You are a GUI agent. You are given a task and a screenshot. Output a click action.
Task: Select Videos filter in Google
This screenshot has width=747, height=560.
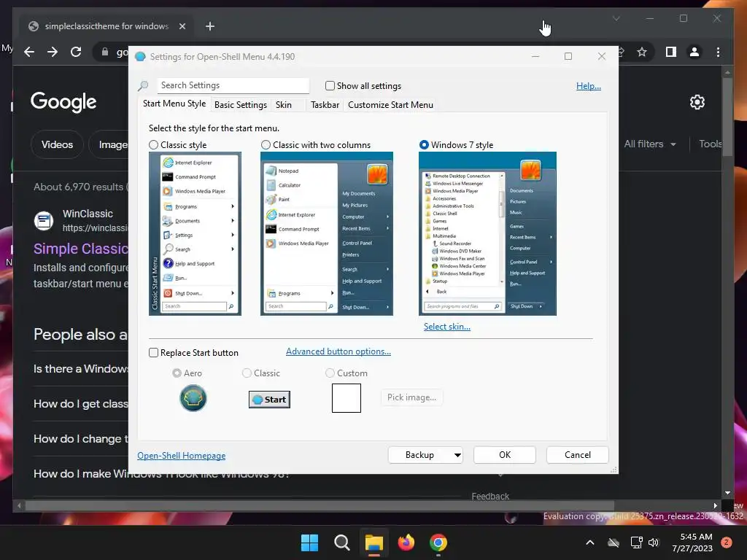point(57,144)
